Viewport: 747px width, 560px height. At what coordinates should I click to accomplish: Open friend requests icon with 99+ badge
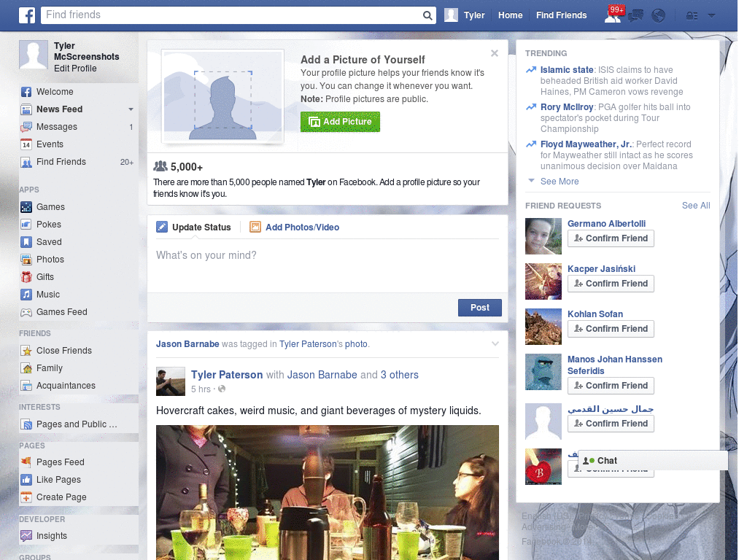(613, 16)
